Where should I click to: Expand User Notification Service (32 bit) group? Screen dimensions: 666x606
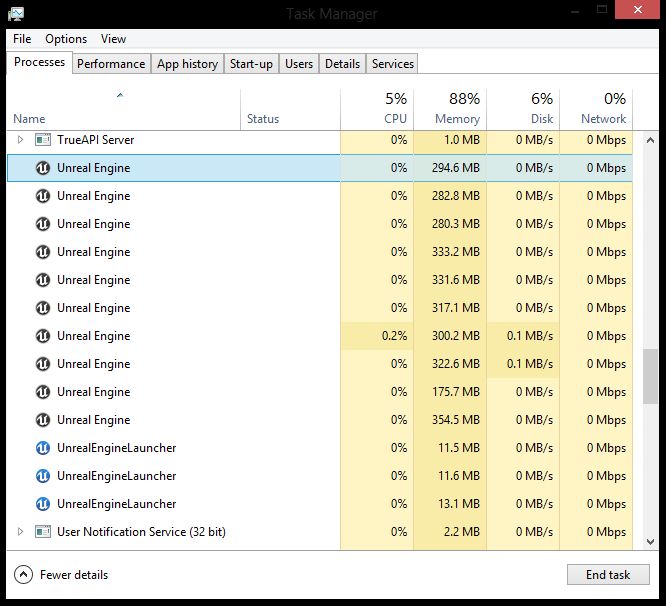pos(20,531)
